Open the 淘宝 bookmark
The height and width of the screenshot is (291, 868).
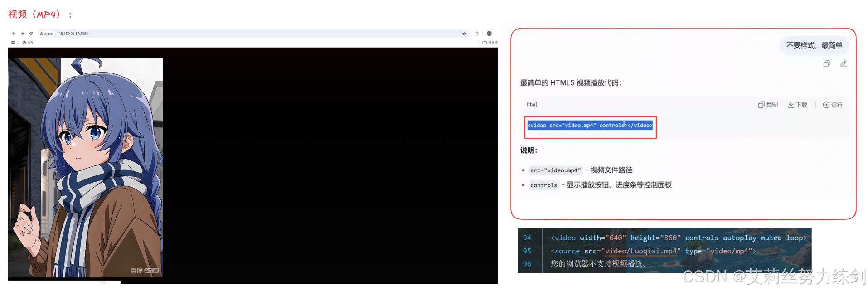(28, 43)
